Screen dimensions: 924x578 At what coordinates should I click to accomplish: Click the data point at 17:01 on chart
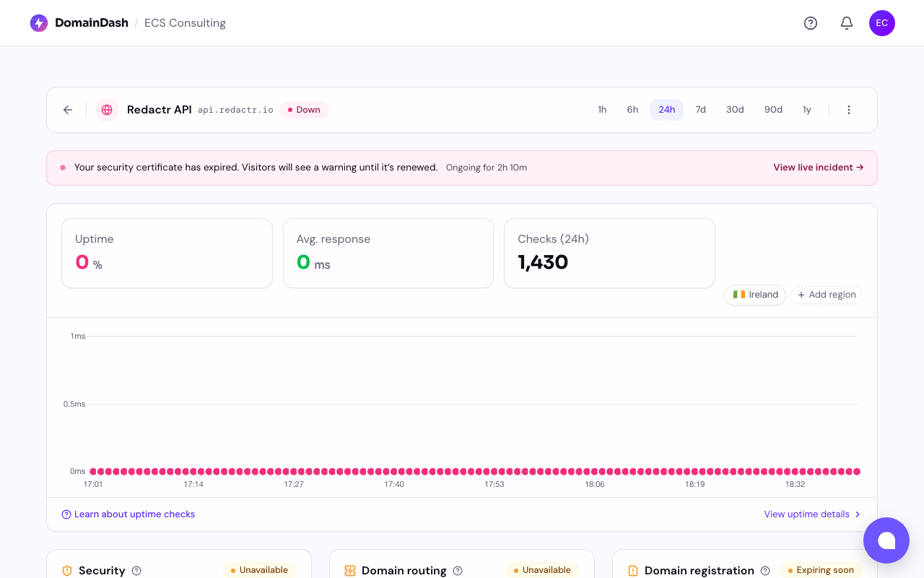93,472
